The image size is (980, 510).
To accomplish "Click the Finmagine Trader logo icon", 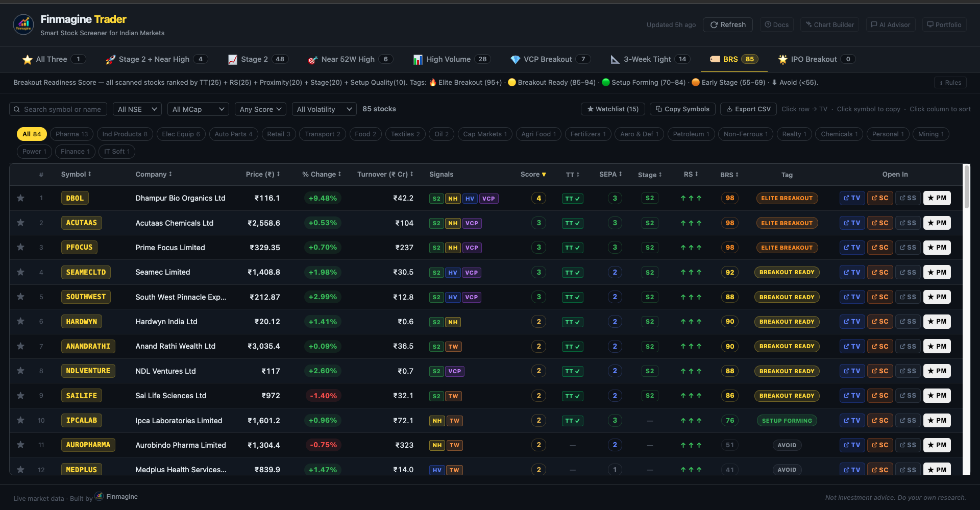I will click(x=23, y=25).
